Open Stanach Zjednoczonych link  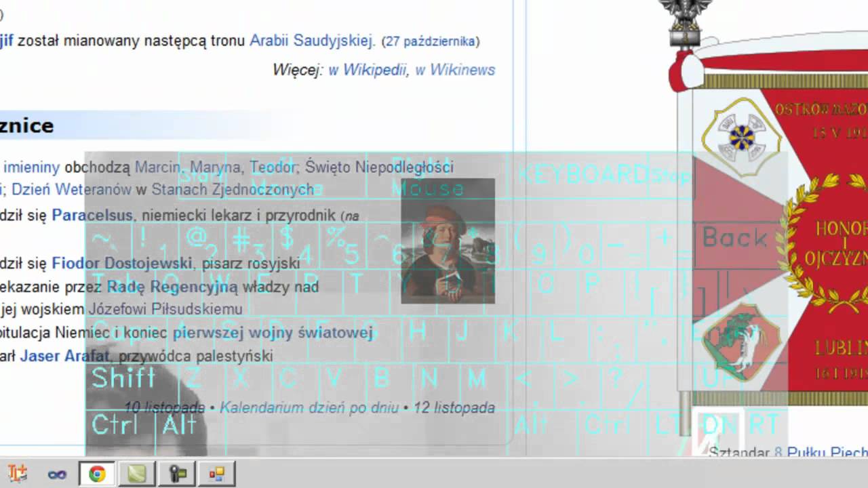[233, 189]
